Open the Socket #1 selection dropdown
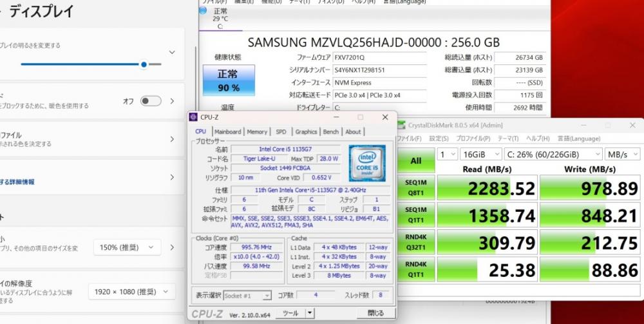 (247, 296)
